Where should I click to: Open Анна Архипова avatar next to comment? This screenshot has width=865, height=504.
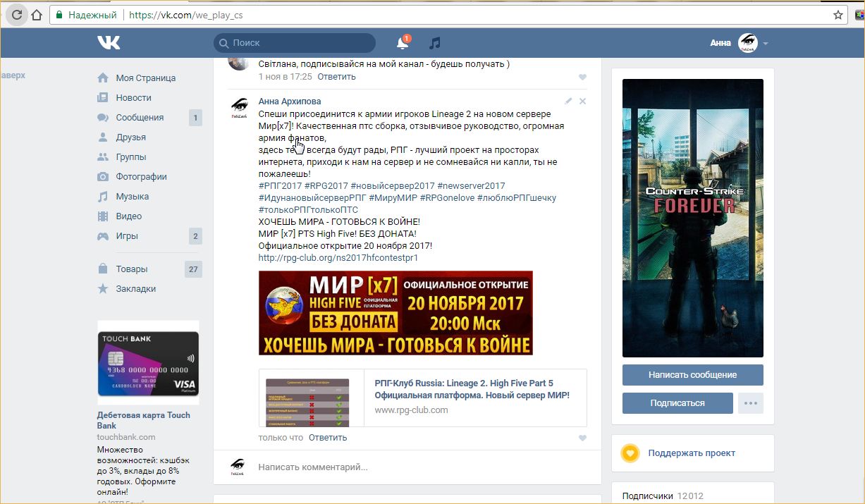239,108
